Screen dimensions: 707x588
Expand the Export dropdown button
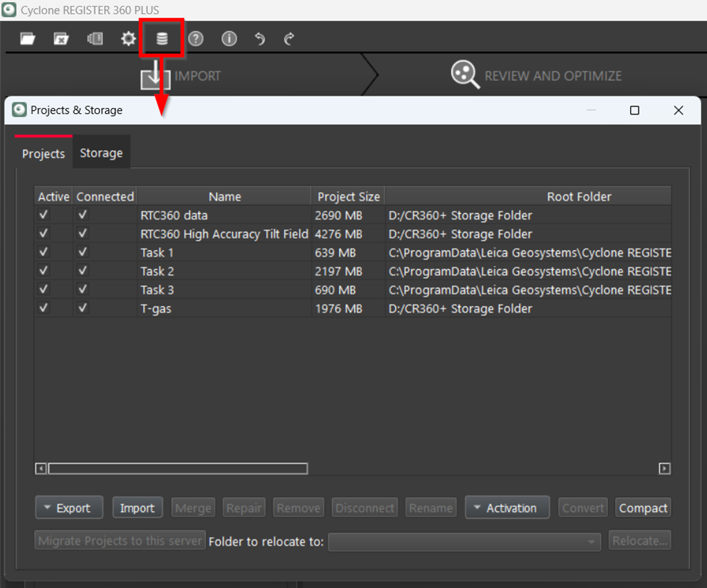69,508
